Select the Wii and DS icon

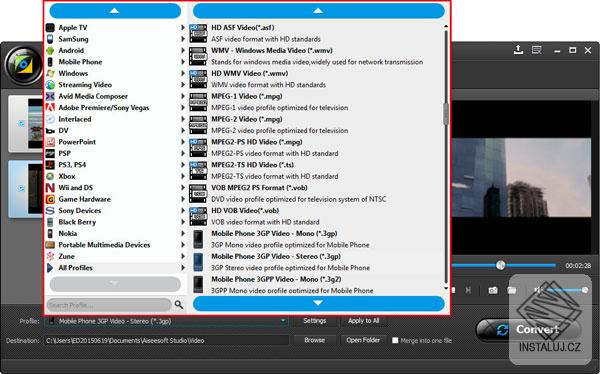coord(50,188)
